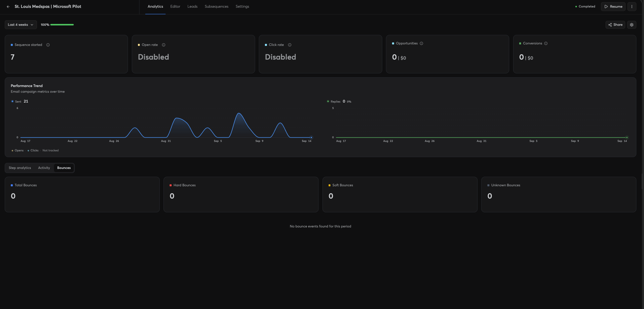
Task: Click info icon next to Click rate
Action: pyautogui.click(x=290, y=45)
